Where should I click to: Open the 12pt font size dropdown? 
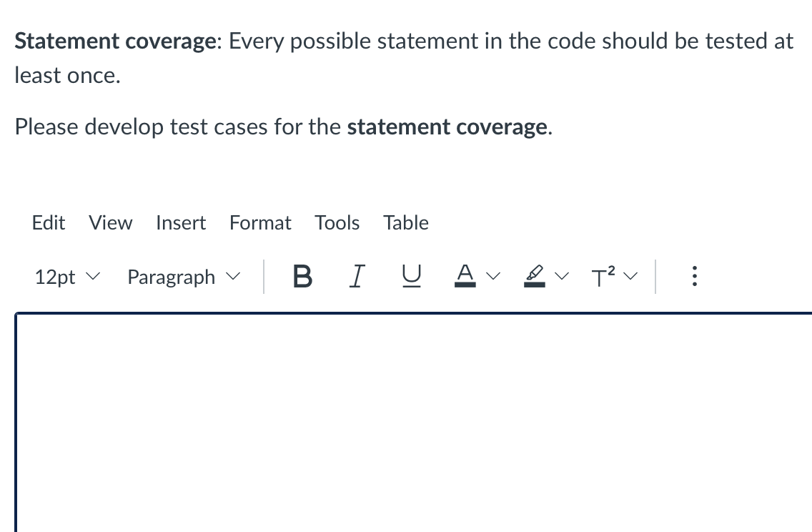66,277
